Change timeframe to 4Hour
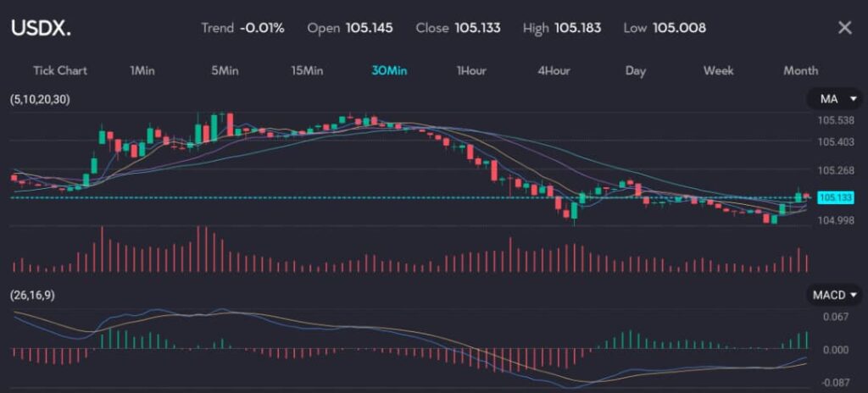The image size is (868, 393). 554,70
